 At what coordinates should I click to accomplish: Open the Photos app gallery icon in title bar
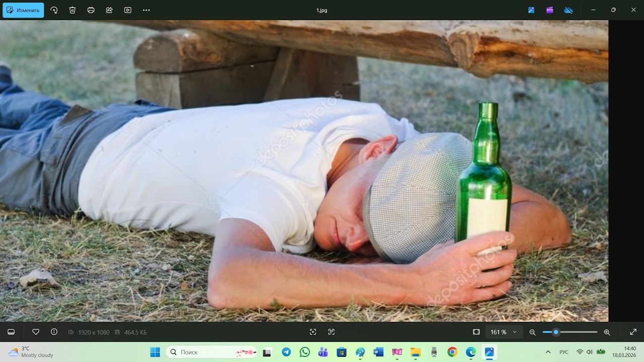531,10
